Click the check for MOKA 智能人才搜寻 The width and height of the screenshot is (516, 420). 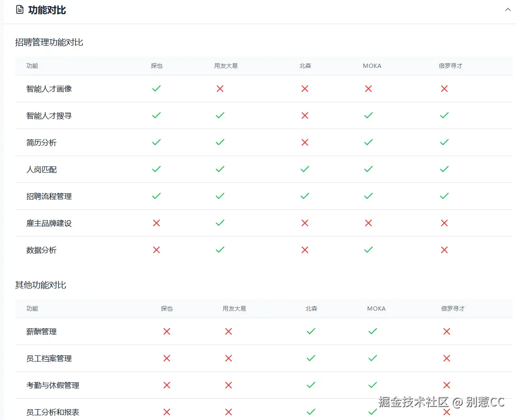(368, 115)
